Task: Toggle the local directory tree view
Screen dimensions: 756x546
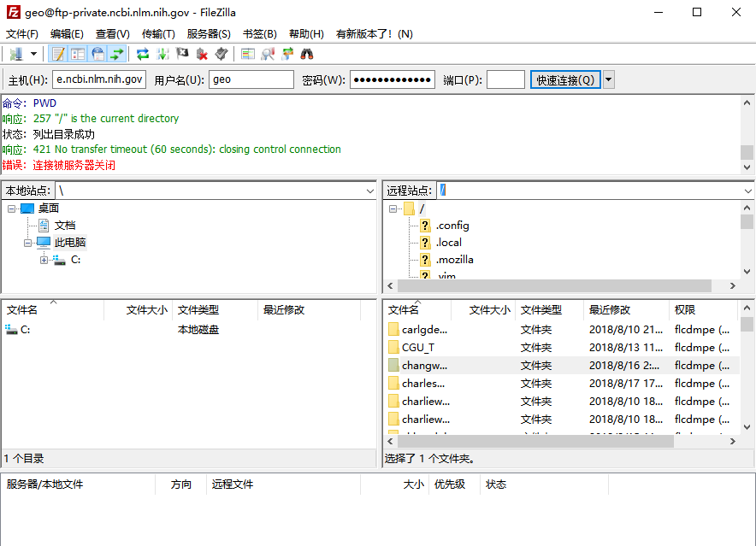Action: click(79, 53)
